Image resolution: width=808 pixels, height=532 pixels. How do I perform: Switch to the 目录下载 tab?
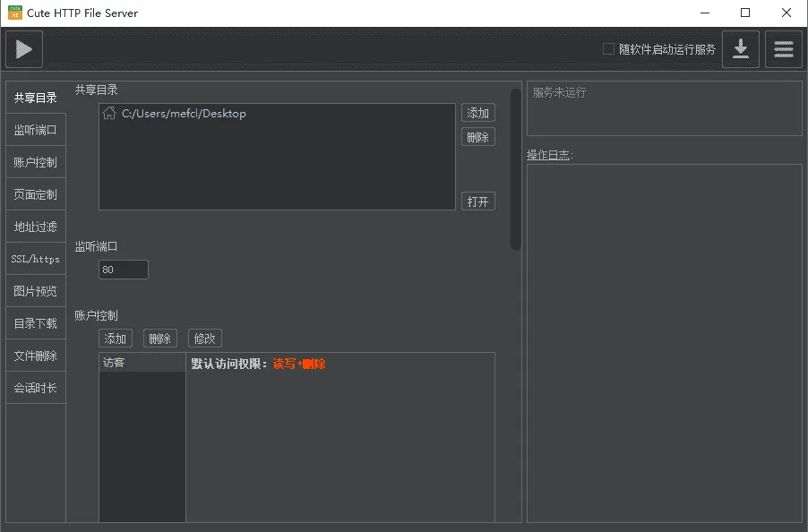[x=35, y=322]
